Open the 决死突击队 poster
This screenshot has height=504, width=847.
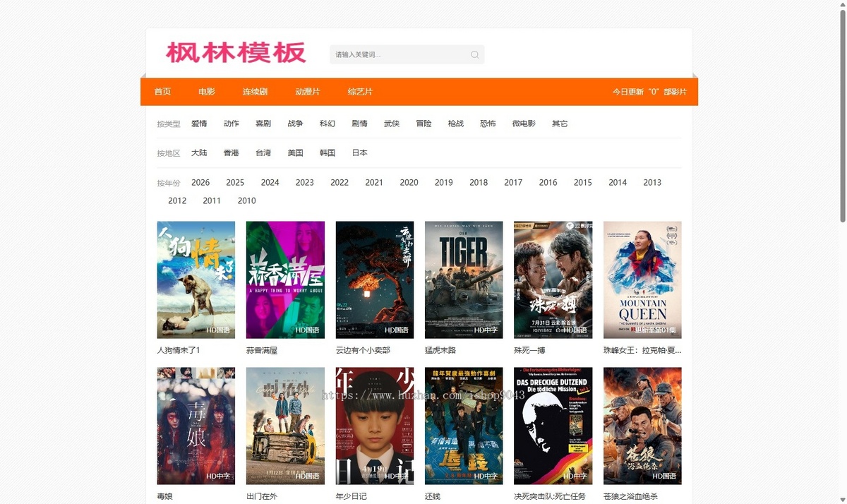tap(553, 426)
